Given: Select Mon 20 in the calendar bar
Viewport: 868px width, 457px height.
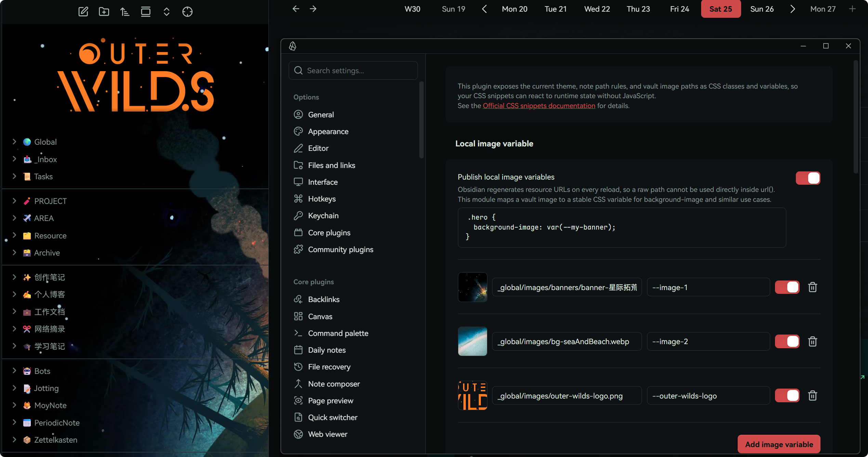Looking at the screenshot, I should 514,9.
